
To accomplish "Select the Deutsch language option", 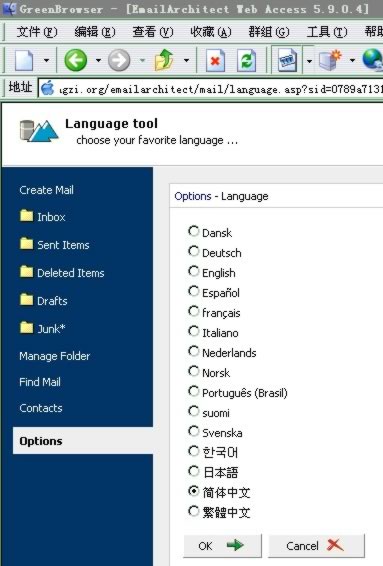I will coord(193,251).
